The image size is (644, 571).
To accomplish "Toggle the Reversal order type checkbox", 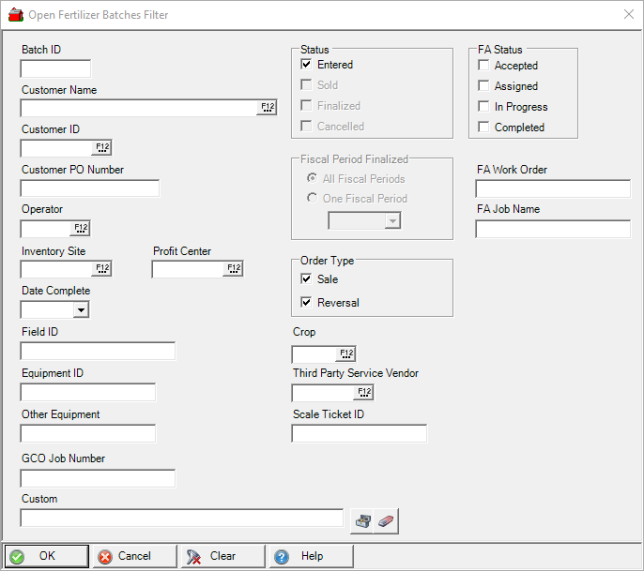I will click(x=307, y=302).
